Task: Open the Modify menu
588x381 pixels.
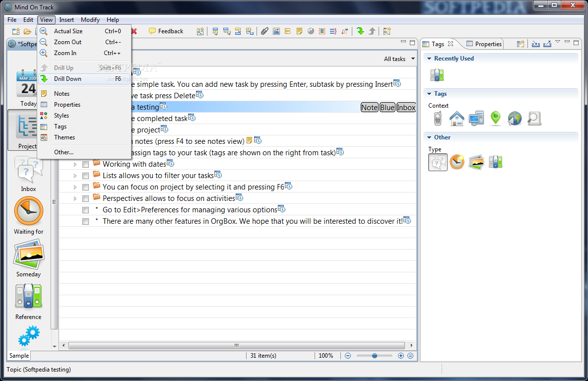Action: pyautogui.click(x=90, y=20)
